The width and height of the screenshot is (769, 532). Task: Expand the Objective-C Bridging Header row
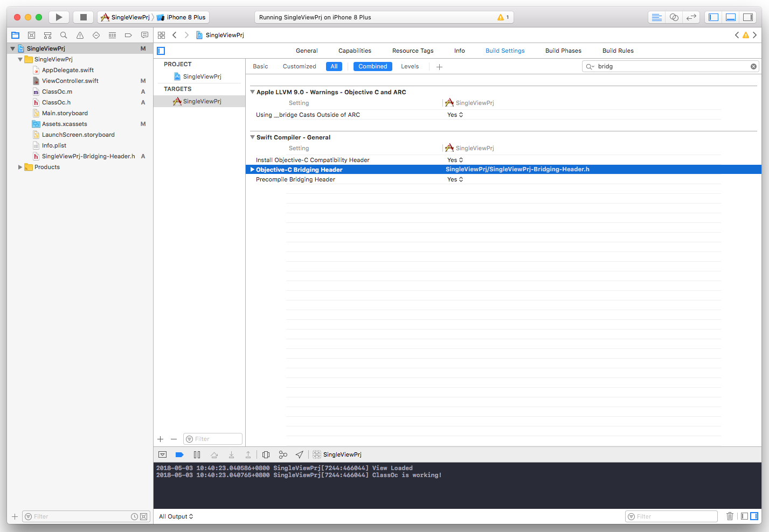tap(252, 170)
